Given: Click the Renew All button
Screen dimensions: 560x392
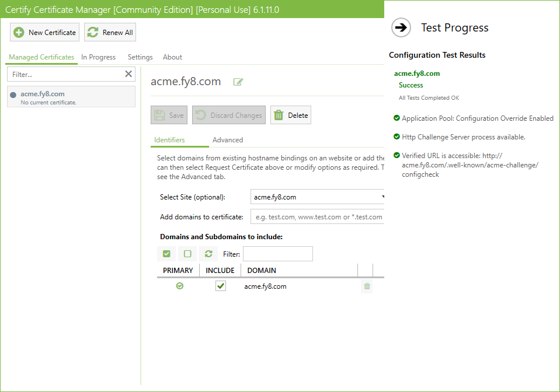Looking at the screenshot, I should coord(110,33).
